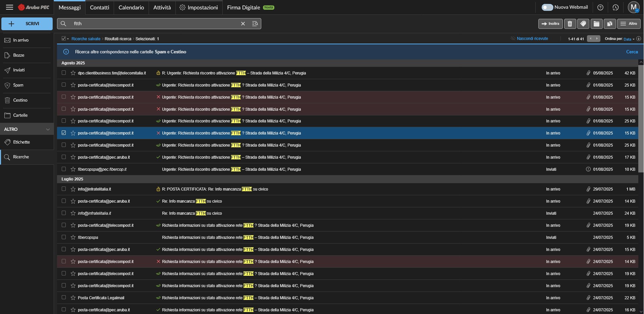Toggle the Nuova Webmail switch
Screen dimensions: 644x314
547,7
